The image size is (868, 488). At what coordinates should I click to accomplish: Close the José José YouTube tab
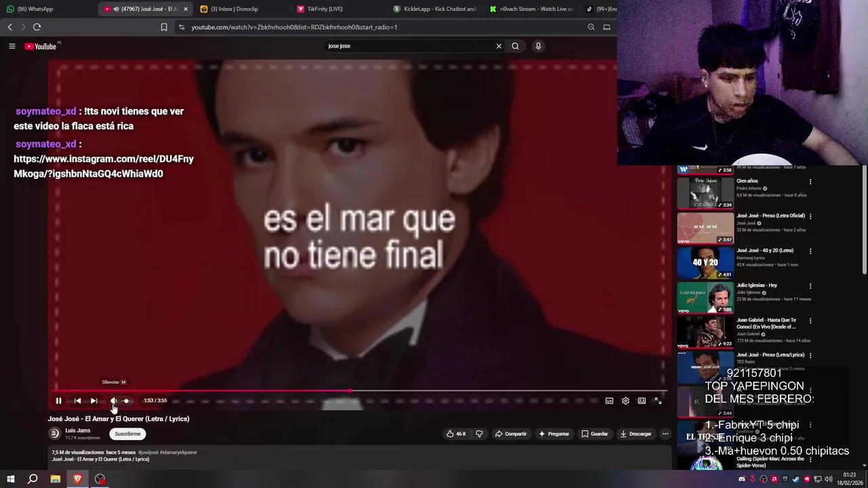coord(186,9)
